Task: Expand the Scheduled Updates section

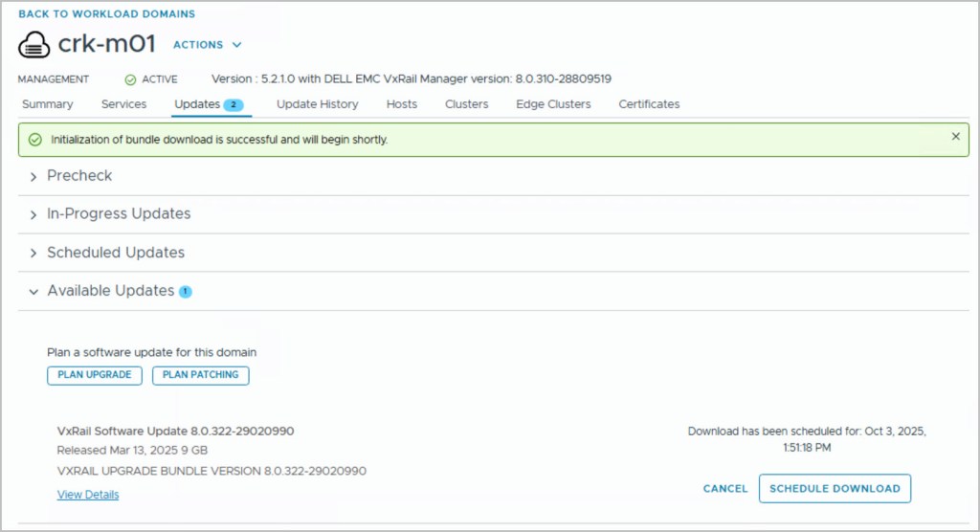Action: point(115,253)
